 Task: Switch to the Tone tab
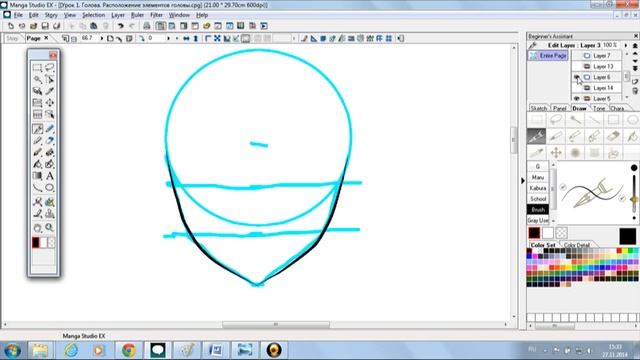click(599, 108)
